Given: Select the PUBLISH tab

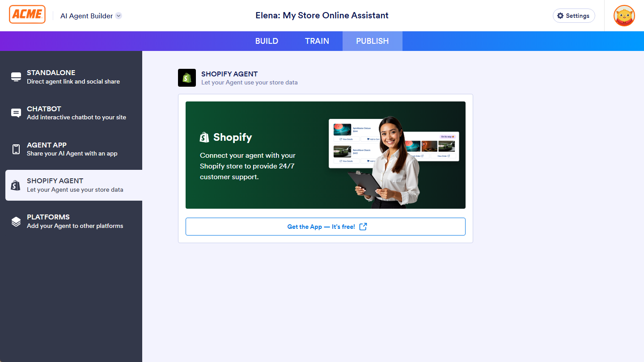Looking at the screenshot, I should (x=372, y=41).
